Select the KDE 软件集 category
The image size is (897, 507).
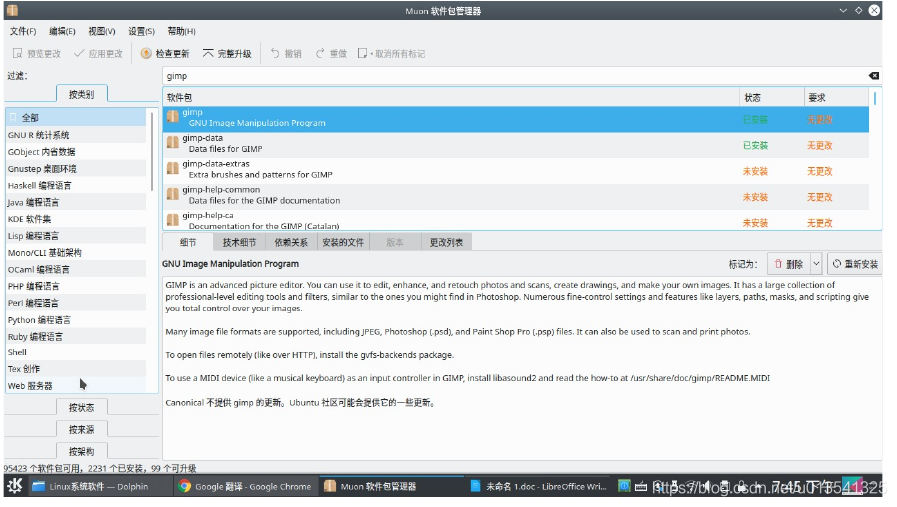76,219
